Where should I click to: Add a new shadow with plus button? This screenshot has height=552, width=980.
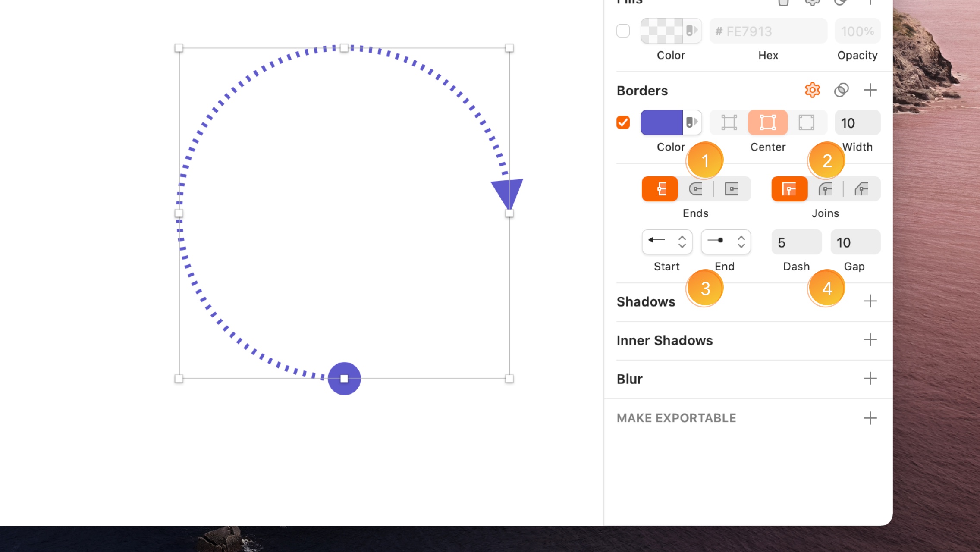coord(870,301)
